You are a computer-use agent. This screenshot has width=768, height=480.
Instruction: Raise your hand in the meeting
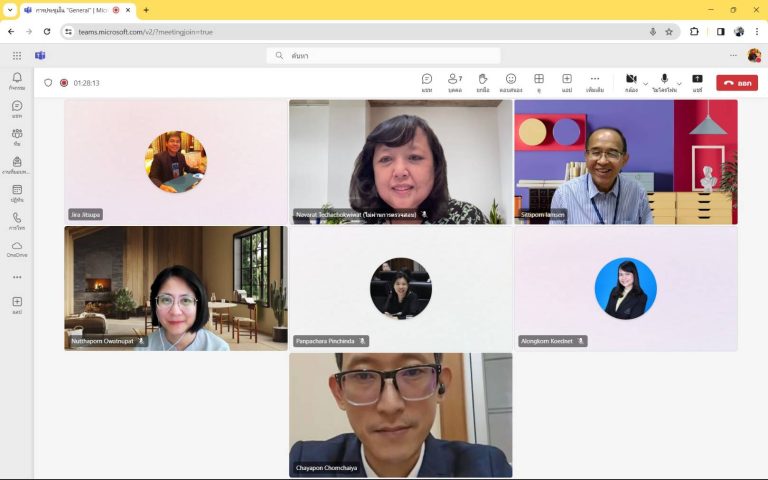483,81
